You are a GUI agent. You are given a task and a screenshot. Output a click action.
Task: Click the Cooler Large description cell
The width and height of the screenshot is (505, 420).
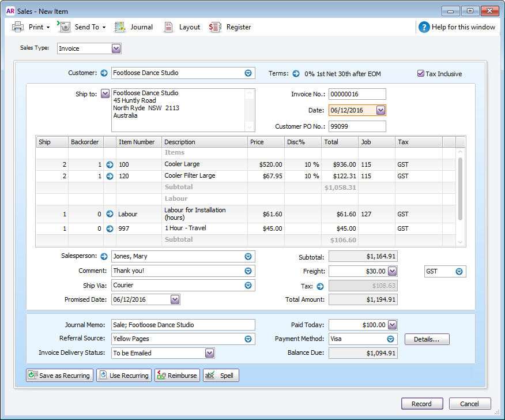pyautogui.click(x=205, y=164)
